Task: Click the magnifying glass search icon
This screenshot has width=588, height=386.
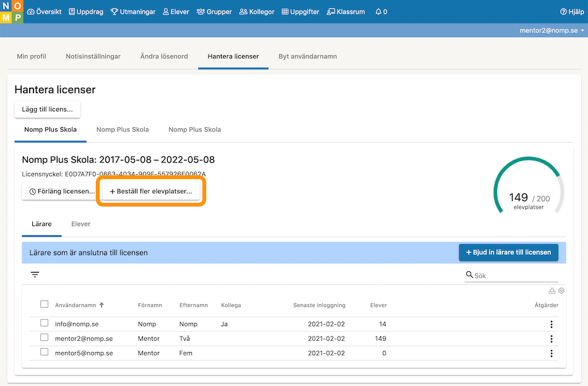Action: 469,275
